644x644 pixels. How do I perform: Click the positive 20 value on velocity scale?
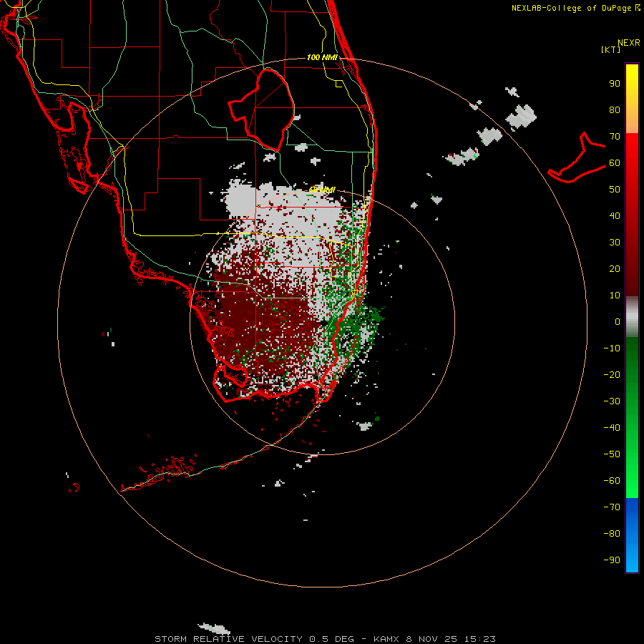coord(615,268)
